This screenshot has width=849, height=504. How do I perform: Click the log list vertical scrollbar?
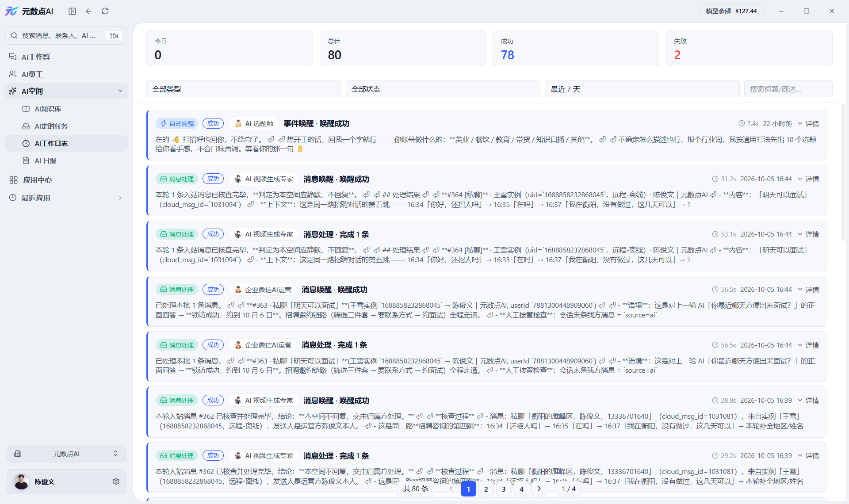[x=843, y=172]
